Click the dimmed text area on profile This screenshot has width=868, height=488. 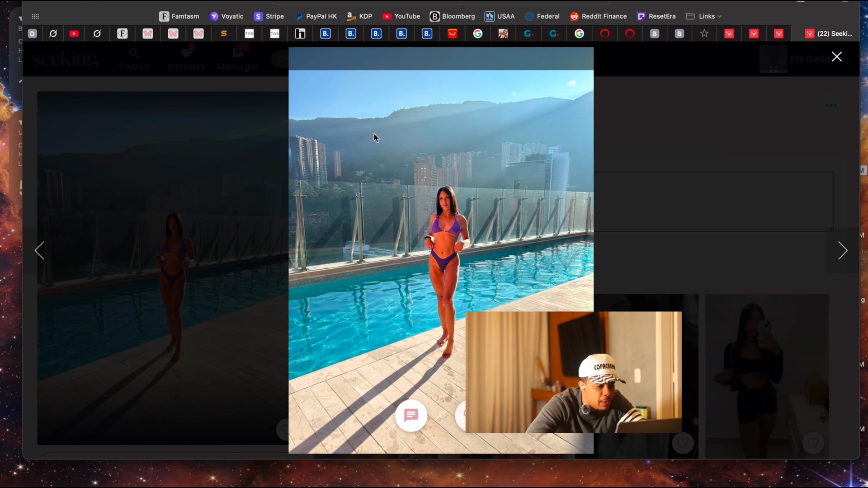tap(713, 202)
